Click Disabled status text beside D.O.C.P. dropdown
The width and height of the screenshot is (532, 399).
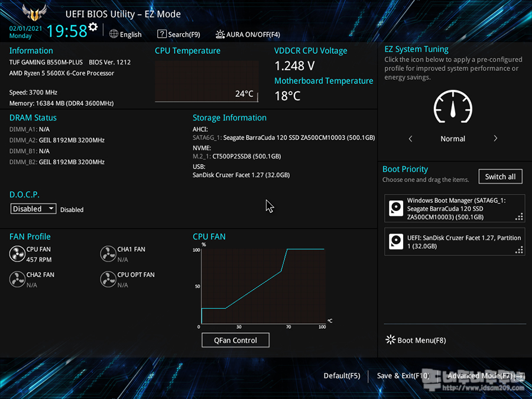tap(72, 210)
